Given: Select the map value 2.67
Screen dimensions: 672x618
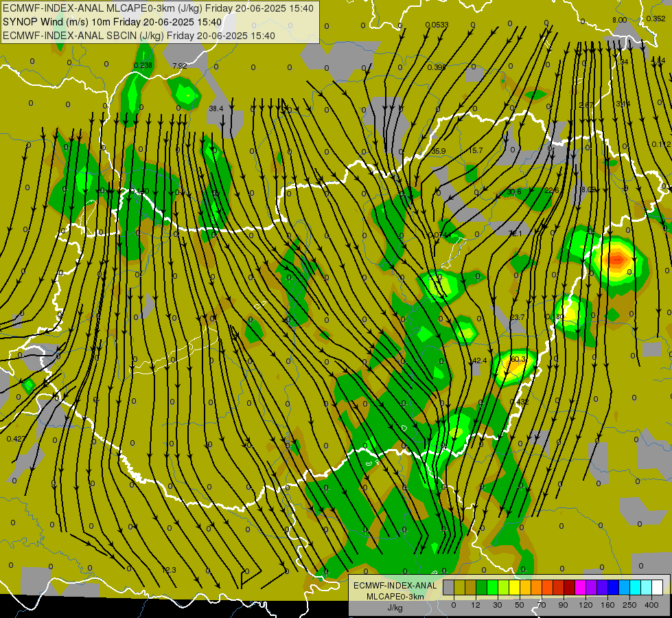Looking at the screenshot, I should (586, 105).
